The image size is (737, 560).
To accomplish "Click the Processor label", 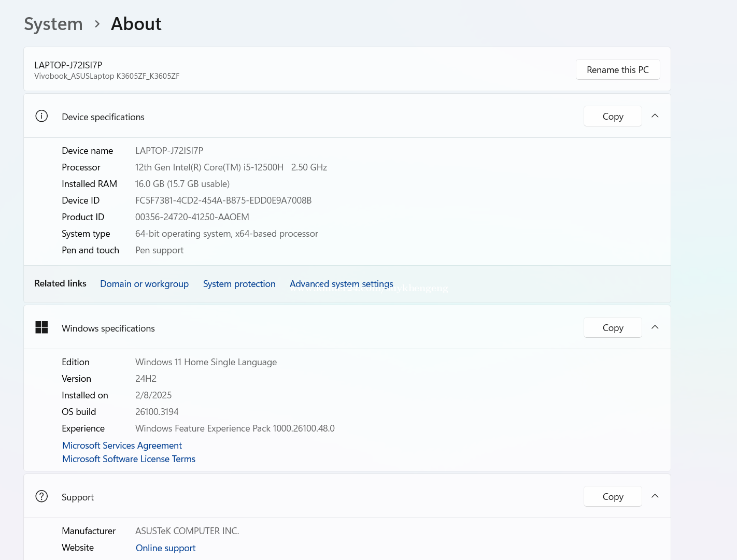I will [81, 167].
